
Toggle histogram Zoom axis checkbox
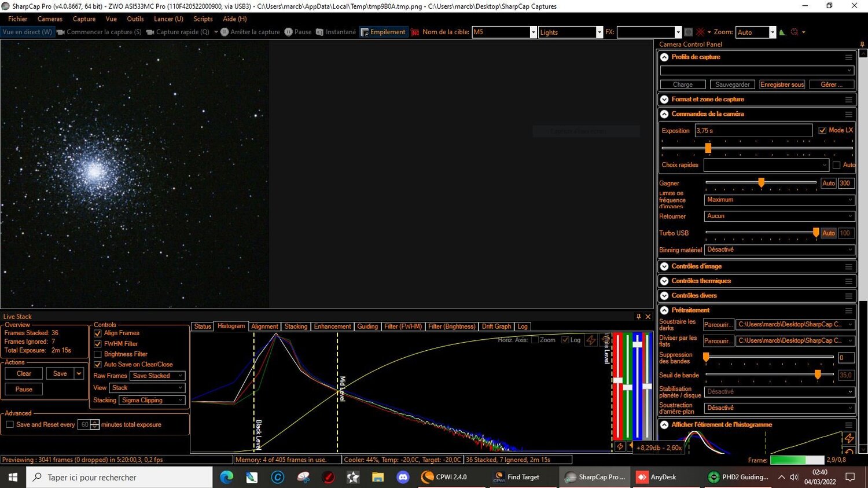point(535,340)
